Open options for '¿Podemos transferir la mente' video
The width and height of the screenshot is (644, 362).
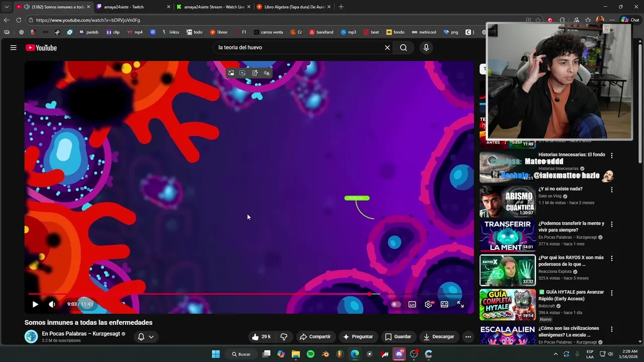tap(612, 224)
